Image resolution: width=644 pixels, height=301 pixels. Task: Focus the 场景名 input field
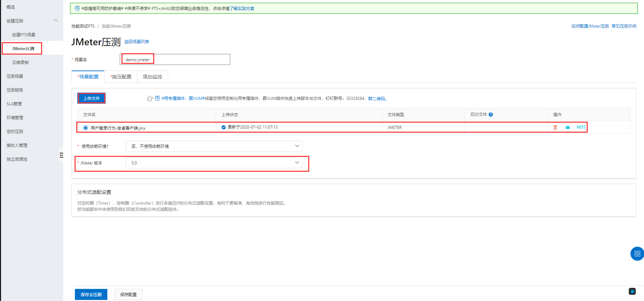point(190,59)
